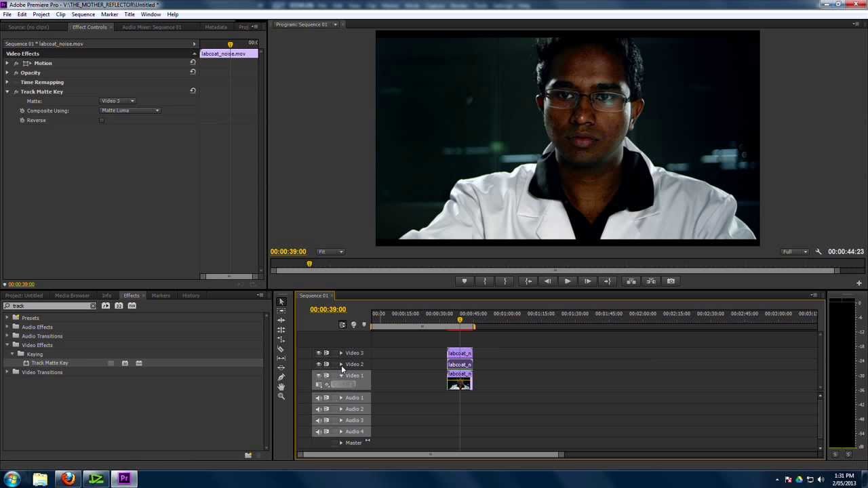This screenshot has height=488, width=868.
Task: Select the Slip tool
Action: (x=281, y=359)
